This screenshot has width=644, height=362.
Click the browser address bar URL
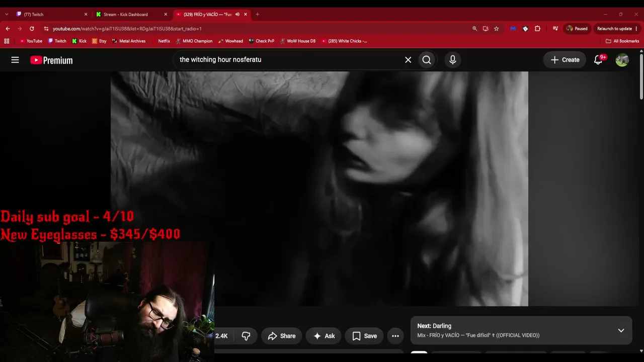[x=127, y=29]
